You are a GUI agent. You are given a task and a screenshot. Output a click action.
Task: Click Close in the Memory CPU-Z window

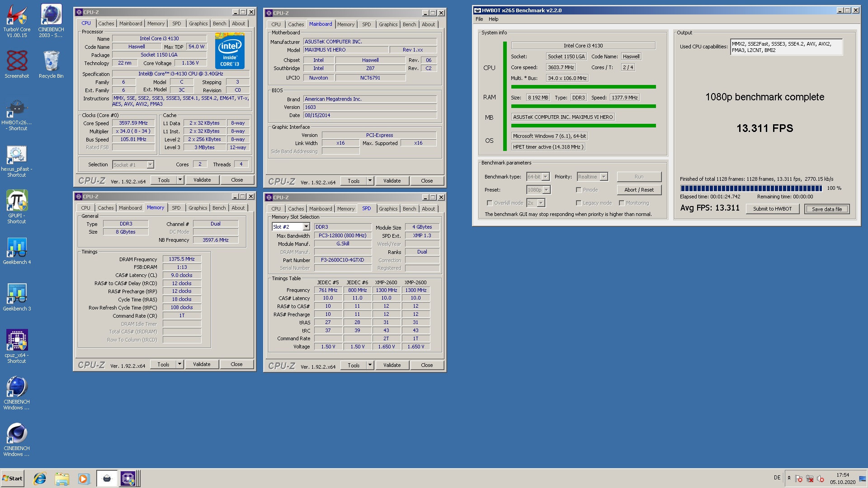tap(236, 364)
